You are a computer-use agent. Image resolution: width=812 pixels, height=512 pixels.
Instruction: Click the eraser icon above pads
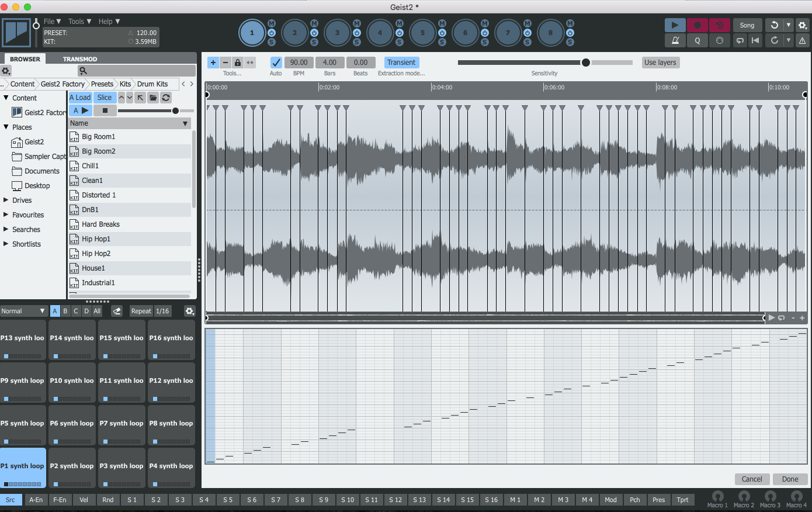tap(117, 311)
